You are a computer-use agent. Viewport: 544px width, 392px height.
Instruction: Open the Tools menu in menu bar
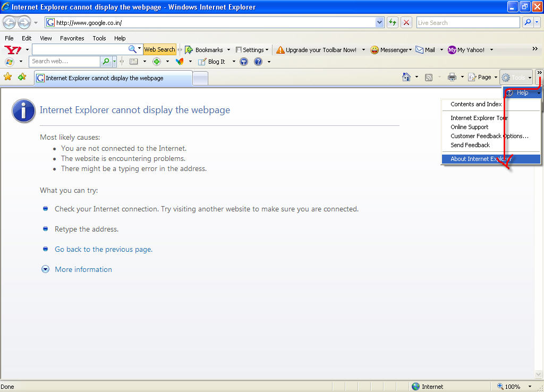99,38
